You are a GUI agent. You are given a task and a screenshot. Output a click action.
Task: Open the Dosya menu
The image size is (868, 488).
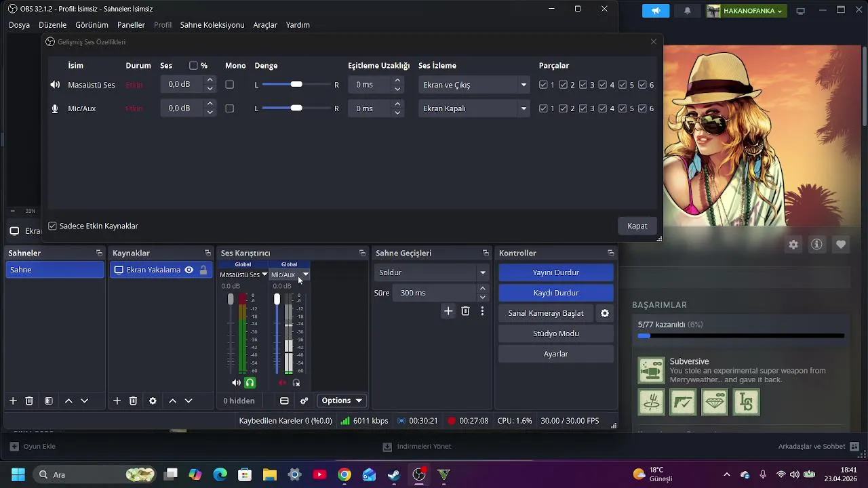[19, 25]
